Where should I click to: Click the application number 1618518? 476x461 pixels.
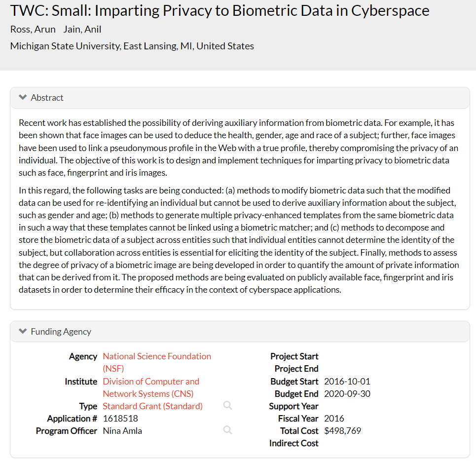point(120,419)
